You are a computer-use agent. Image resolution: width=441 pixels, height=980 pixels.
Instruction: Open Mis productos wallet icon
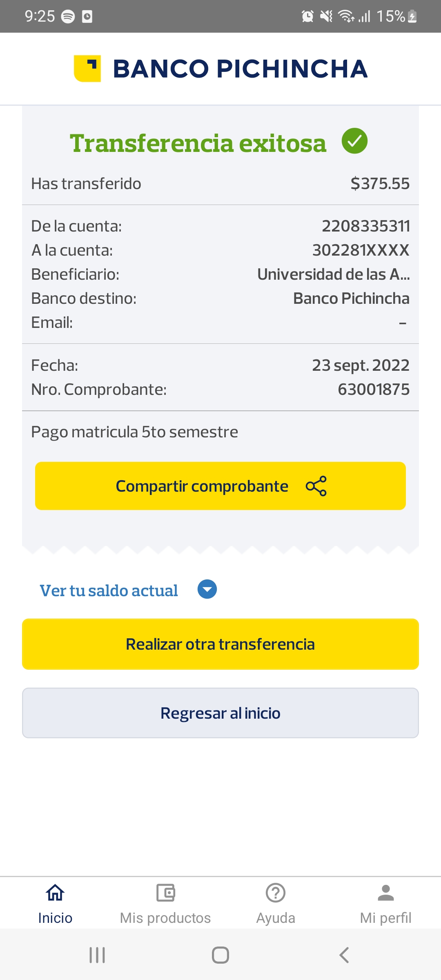coord(165,893)
